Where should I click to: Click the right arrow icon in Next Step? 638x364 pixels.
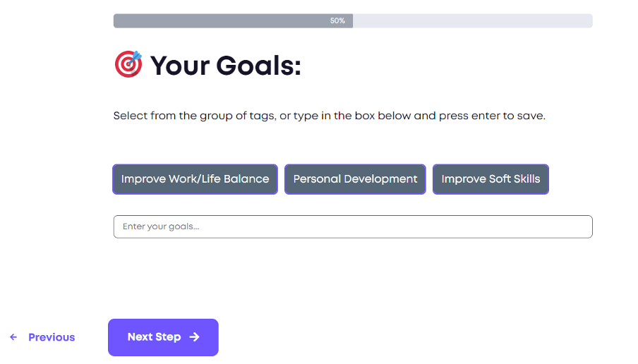pos(195,337)
